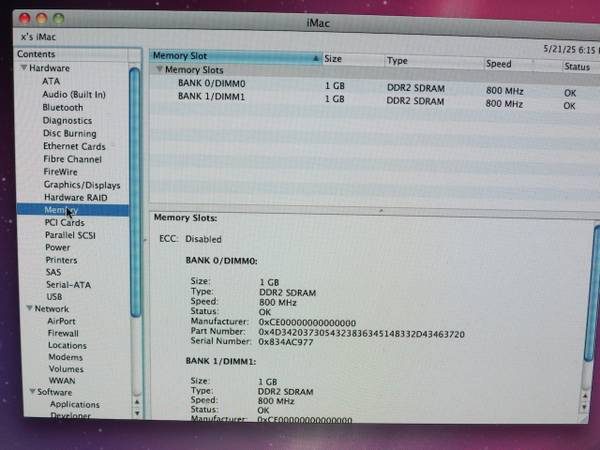
Task: Collapse the Memory Slots group triangle
Action: tap(158, 71)
